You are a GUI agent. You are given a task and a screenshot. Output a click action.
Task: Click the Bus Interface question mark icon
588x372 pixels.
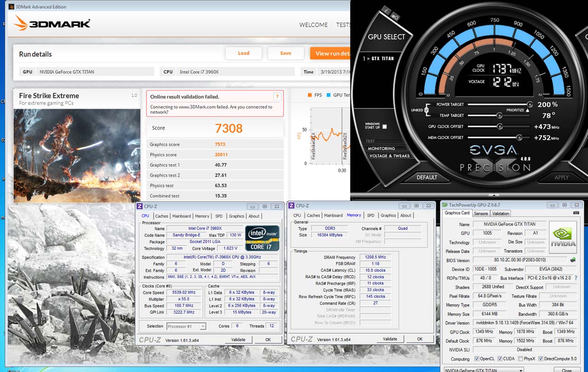tap(575, 278)
